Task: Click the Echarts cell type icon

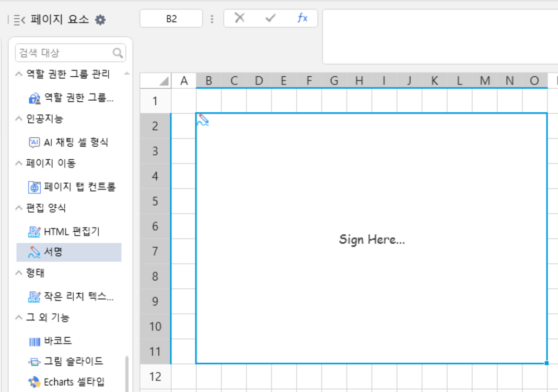Action: pos(34,382)
